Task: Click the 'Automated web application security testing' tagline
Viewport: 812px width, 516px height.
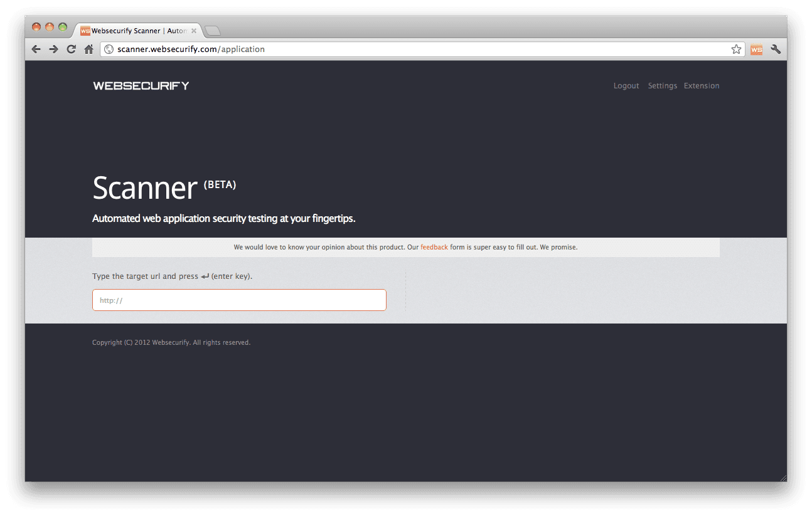Action: (224, 219)
